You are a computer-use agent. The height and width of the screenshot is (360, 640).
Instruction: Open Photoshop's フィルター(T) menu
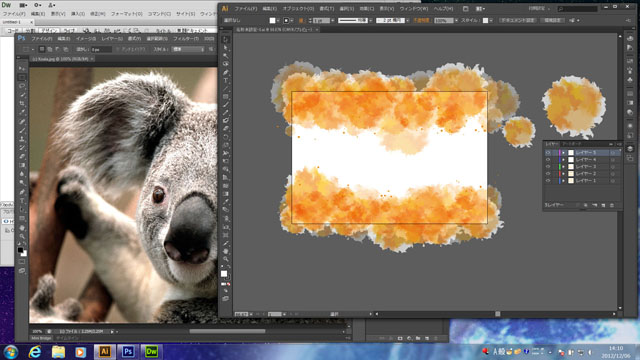(186, 39)
